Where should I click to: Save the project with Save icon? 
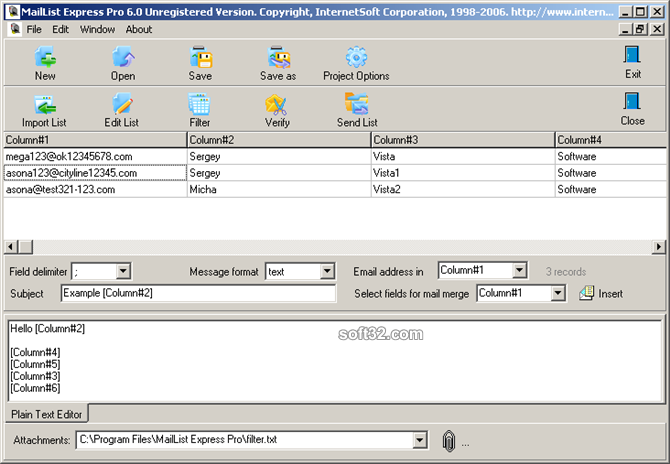pyautogui.click(x=200, y=64)
